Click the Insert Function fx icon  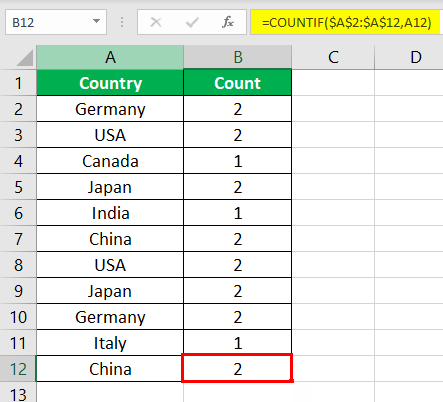[x=228, y=22]
